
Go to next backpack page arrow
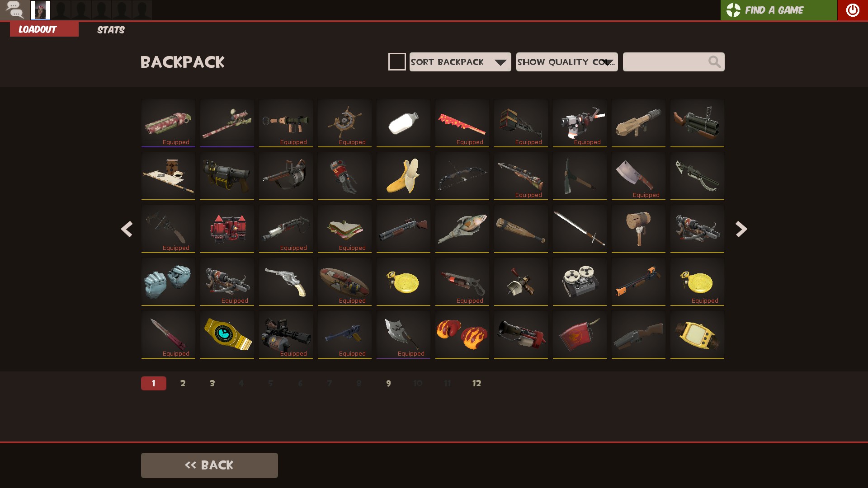pos(741,229)
